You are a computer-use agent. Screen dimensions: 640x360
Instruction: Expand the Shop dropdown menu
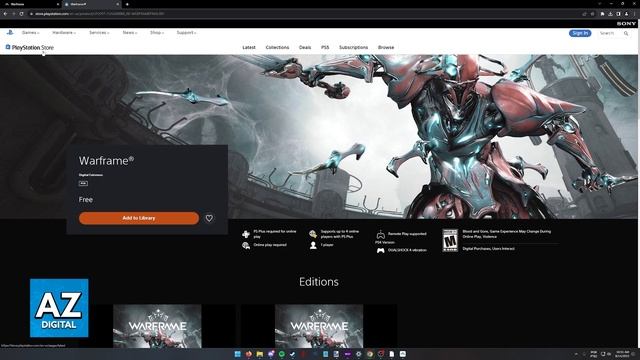coord(157,33)
